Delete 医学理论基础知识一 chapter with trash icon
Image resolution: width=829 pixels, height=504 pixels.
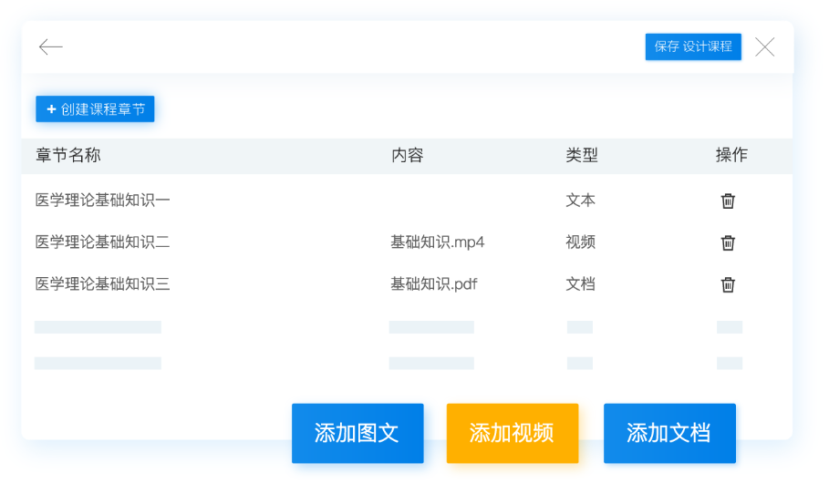pos(728,201)
